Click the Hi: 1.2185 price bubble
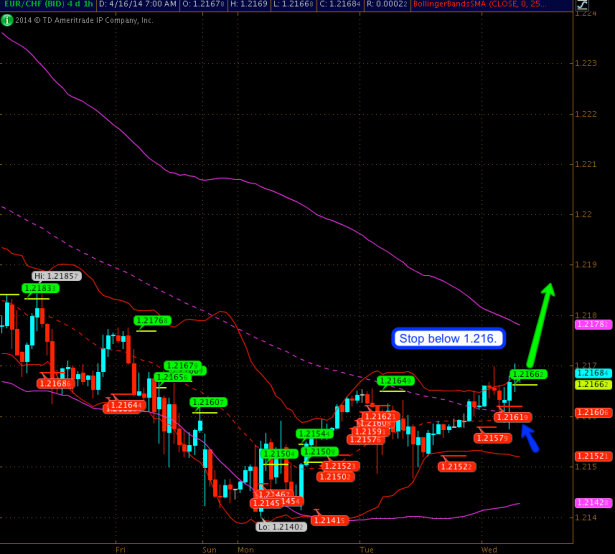The width and height of the screenshot is (615, 554). (55, 275)
